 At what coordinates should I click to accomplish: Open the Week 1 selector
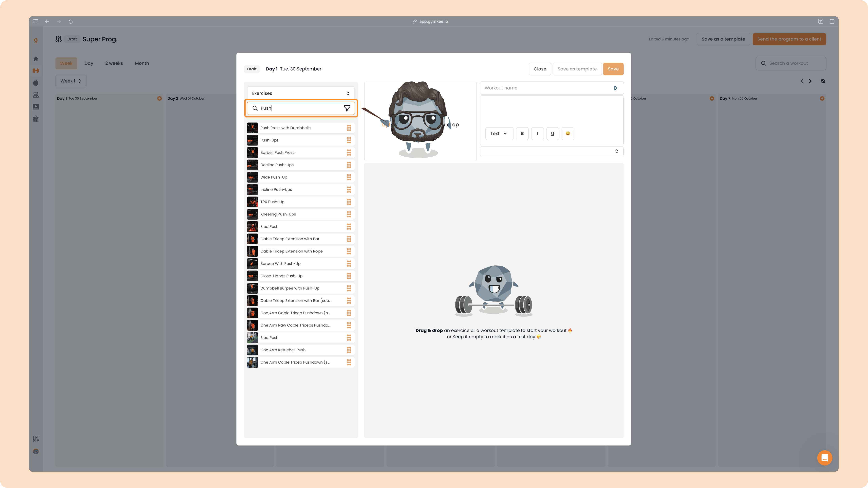[x=71, y=81]
